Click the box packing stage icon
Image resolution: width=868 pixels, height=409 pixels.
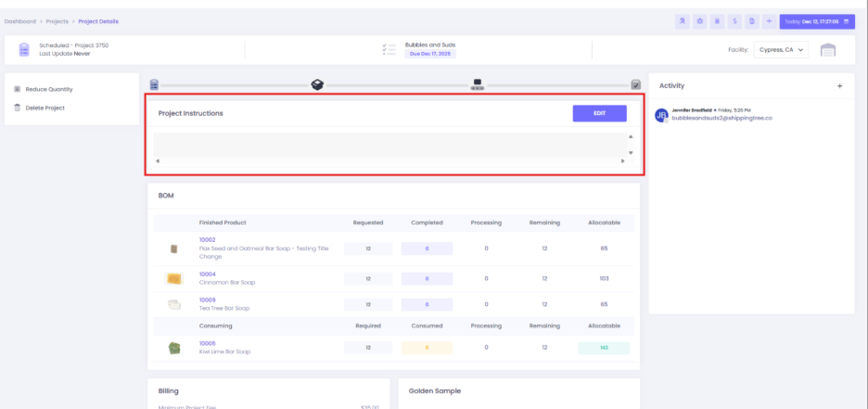pos(317,84)
